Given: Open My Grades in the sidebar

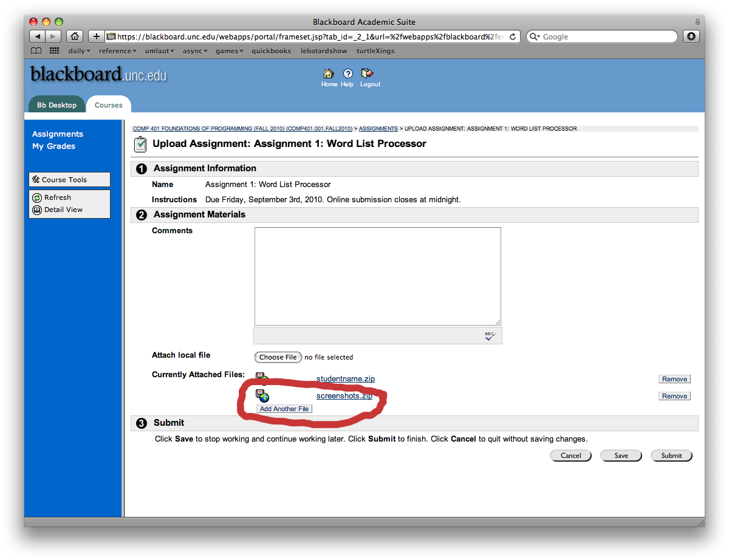Looking at the screenshot, I should pos(54,146).
